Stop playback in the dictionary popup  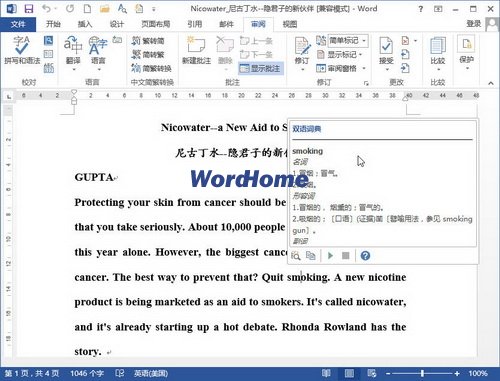point(346,256)
